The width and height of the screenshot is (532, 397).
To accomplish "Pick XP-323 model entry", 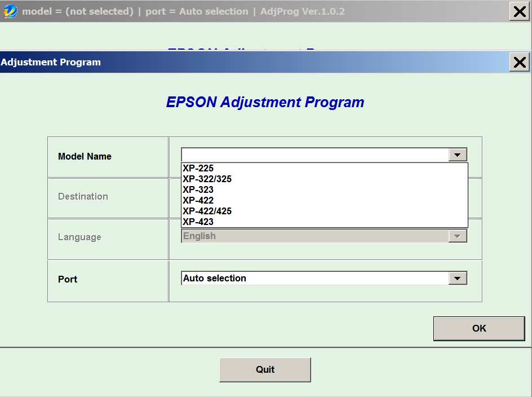I will tap(325, 189).
